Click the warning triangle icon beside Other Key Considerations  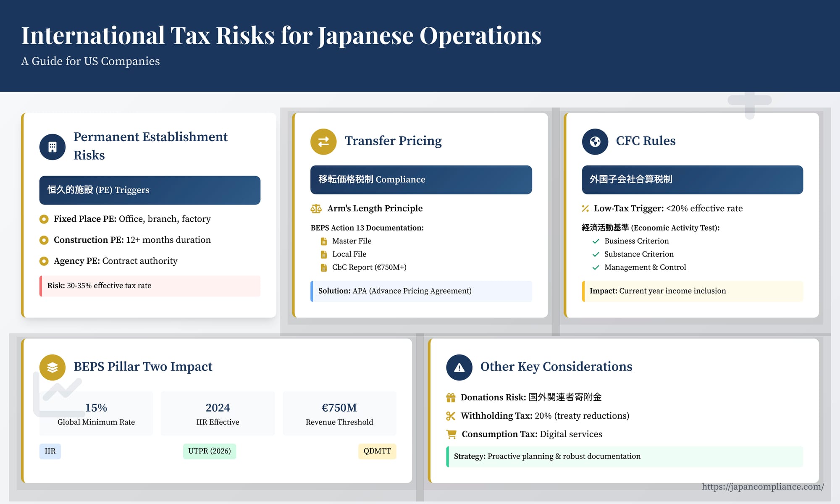click(x=459, y=367)
